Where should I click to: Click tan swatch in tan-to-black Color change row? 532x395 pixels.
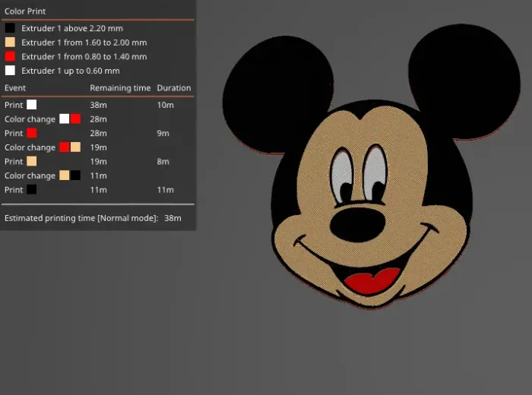click(x=64, y=175)
